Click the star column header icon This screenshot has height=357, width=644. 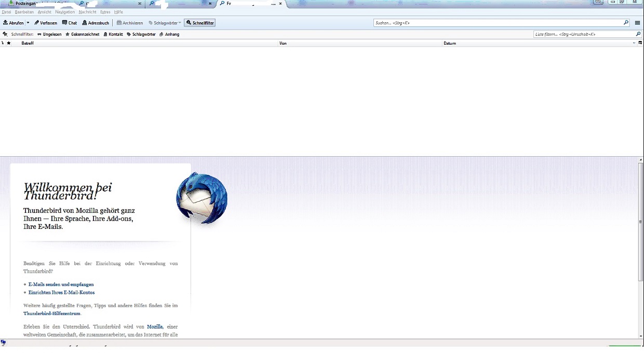(9, 43)
